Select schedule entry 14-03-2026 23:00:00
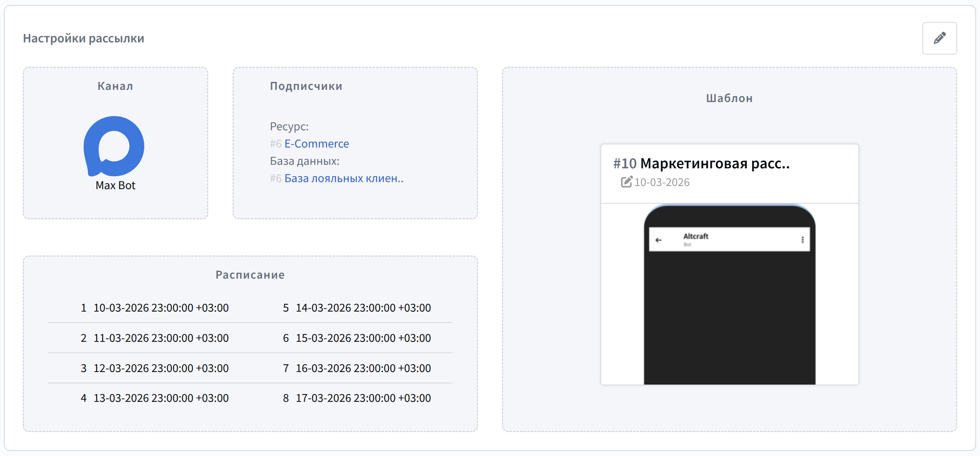980x456 pixels. tap(363, 308)
